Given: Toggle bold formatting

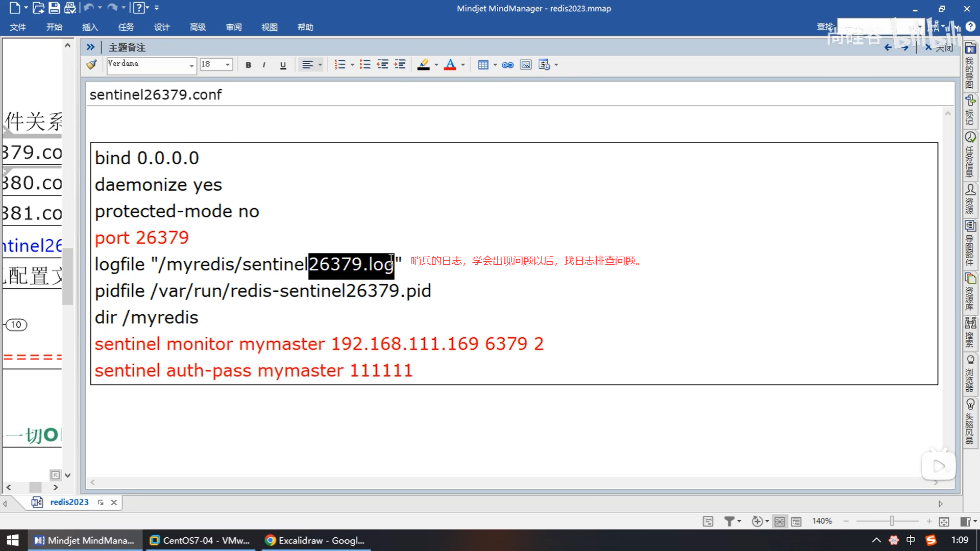Looking at the screenshot, I should [x=248, y=65].
